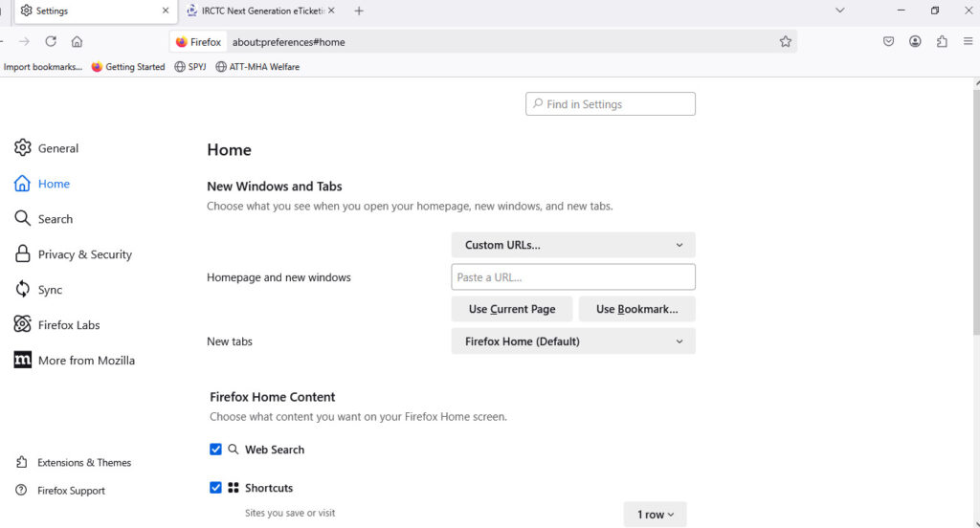Uncheck the Shortcuts checkbox
Image resolution: width=980 pixels, height=528 pixels.
[x=215, y=488]
